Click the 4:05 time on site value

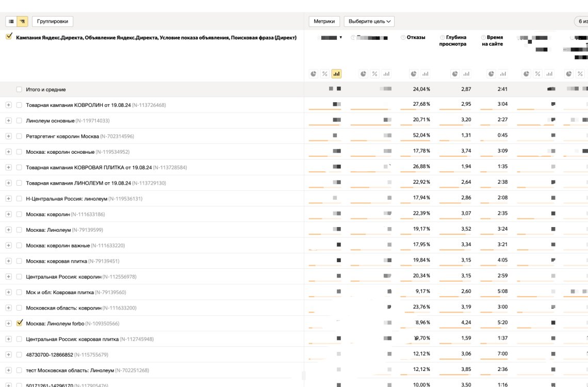[502, 260]
